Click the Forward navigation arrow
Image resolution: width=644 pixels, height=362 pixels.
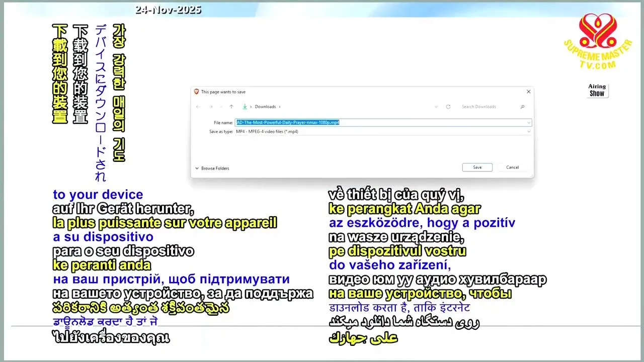click(210, 107)
